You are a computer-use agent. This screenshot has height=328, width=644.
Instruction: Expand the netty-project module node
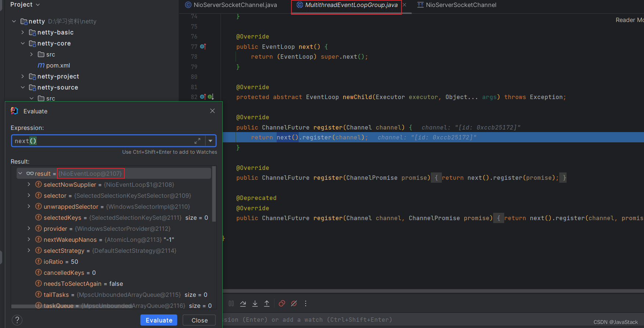pos(23,76)
